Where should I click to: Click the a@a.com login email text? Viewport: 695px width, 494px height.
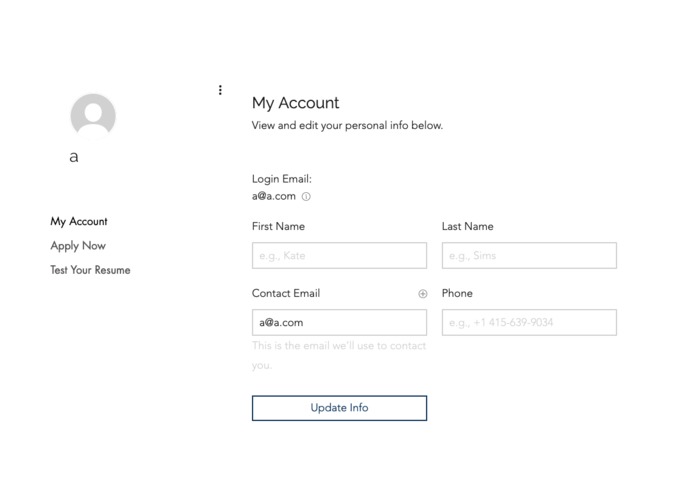(x=274, y=196)
